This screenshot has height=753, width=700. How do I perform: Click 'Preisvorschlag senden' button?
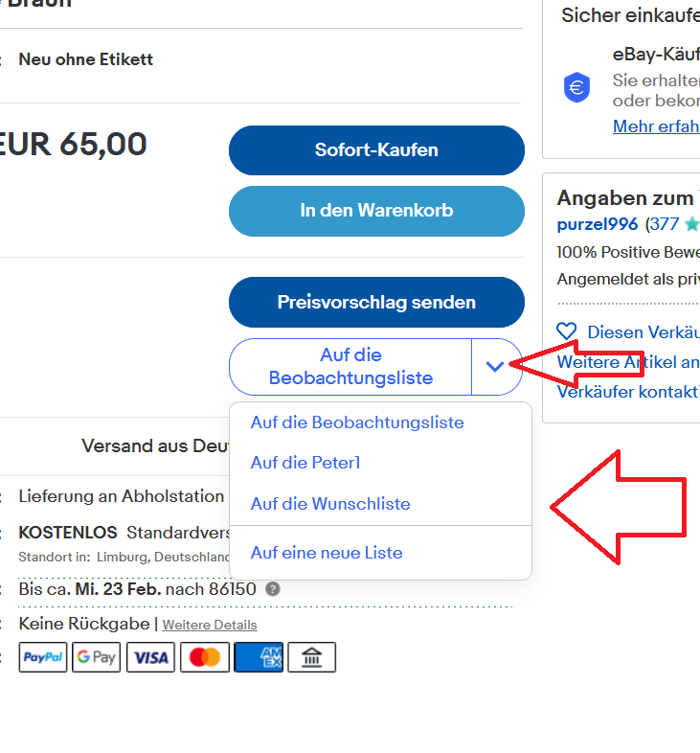tap(376, 302)
